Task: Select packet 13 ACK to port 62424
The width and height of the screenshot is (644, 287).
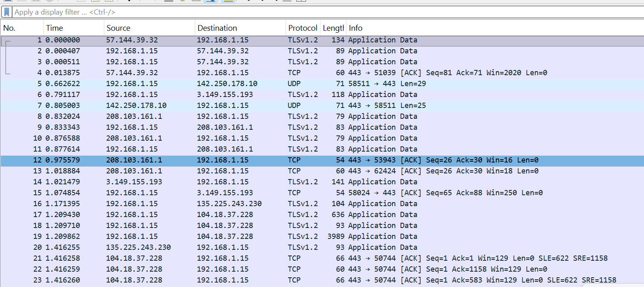Action: coord(322,171)
